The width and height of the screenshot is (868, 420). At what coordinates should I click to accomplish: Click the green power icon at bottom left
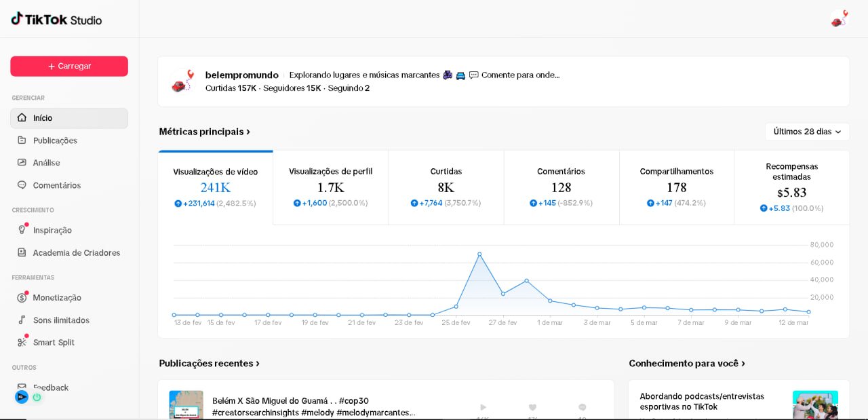point(37,397)
